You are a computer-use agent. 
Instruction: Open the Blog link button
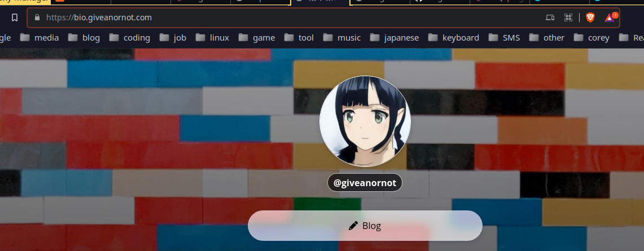(x=365, y=226)
